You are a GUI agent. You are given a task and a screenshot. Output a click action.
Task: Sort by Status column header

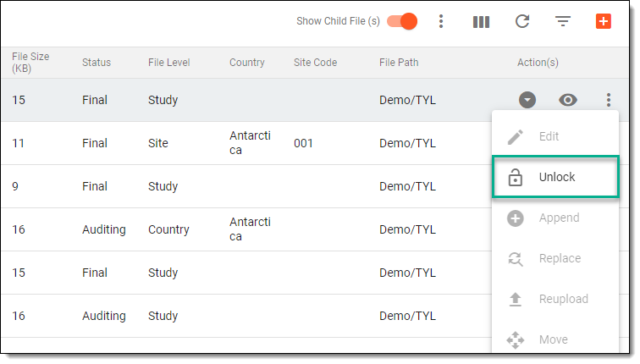click(97, 63)
